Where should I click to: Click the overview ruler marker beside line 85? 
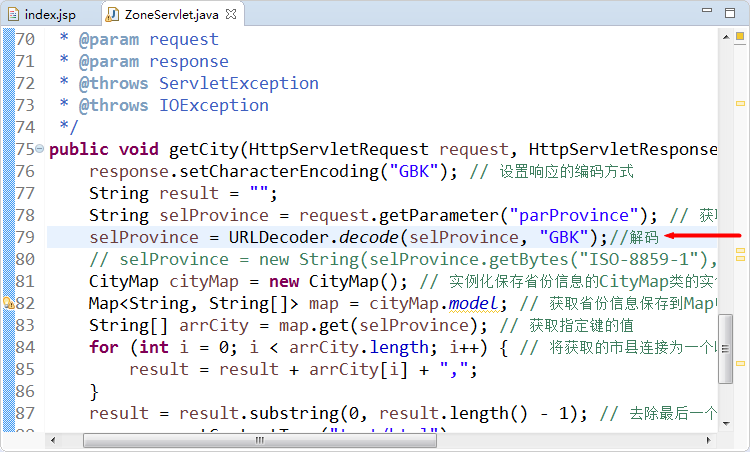[x=740, y=364]
